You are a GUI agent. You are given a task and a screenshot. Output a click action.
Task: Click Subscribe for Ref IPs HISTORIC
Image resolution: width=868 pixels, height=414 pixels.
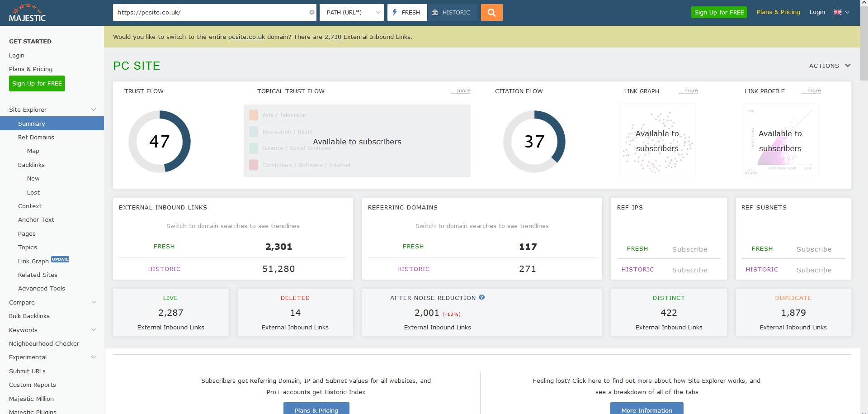click(689, 270)
